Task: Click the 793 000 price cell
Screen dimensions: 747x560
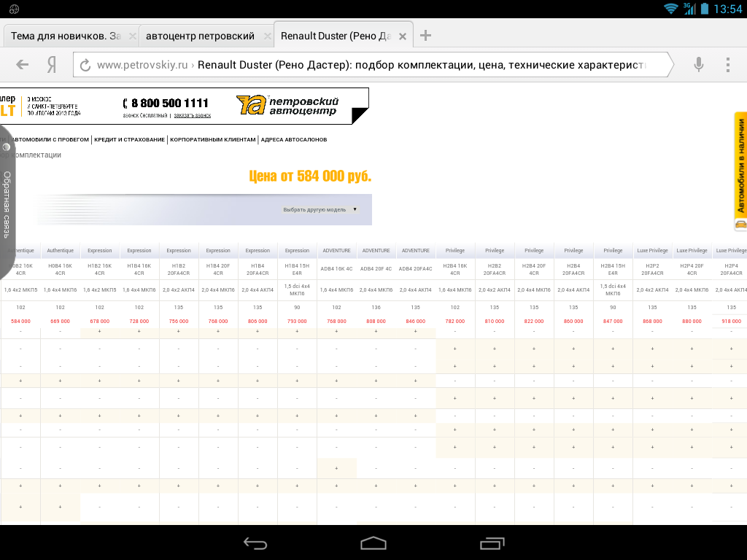Action: click(298, 322)
